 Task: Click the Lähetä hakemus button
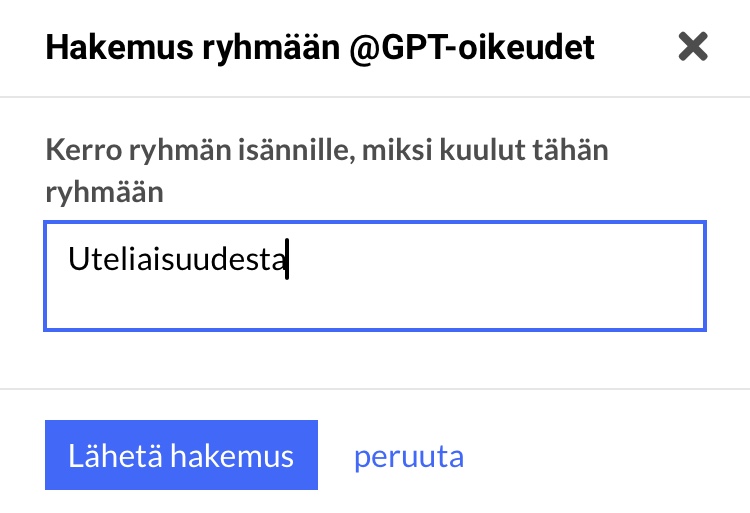click(181, 456)
